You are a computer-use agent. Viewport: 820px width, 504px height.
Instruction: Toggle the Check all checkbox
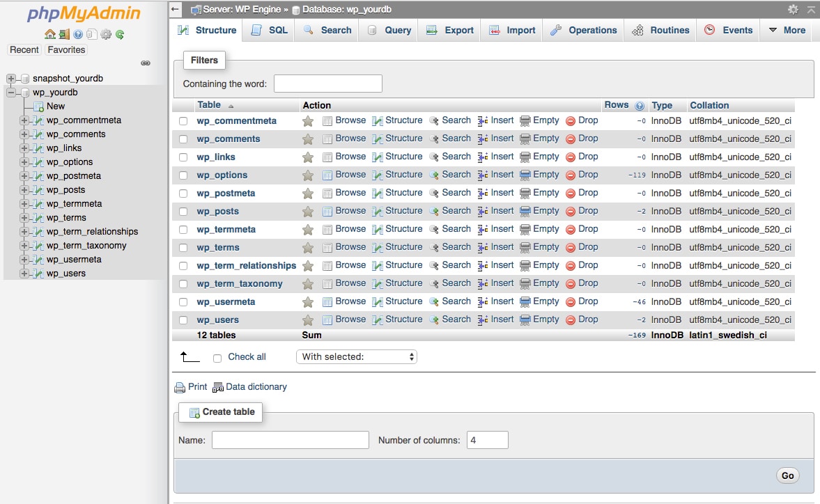217,358
